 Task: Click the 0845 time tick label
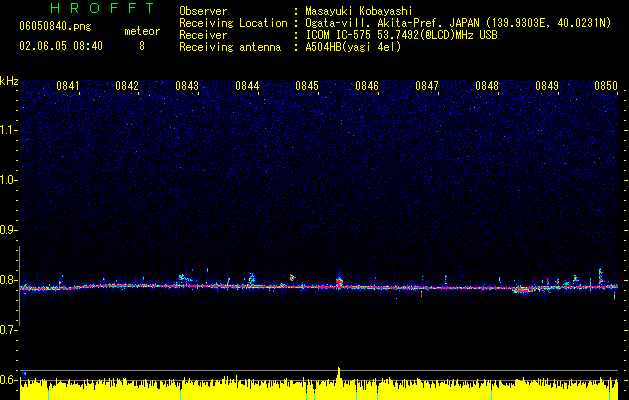coord(307,86)
